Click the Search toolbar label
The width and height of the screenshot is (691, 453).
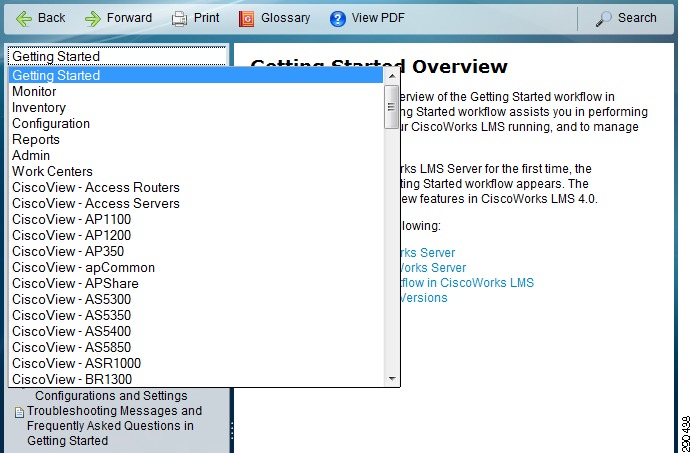pos(637,18)
